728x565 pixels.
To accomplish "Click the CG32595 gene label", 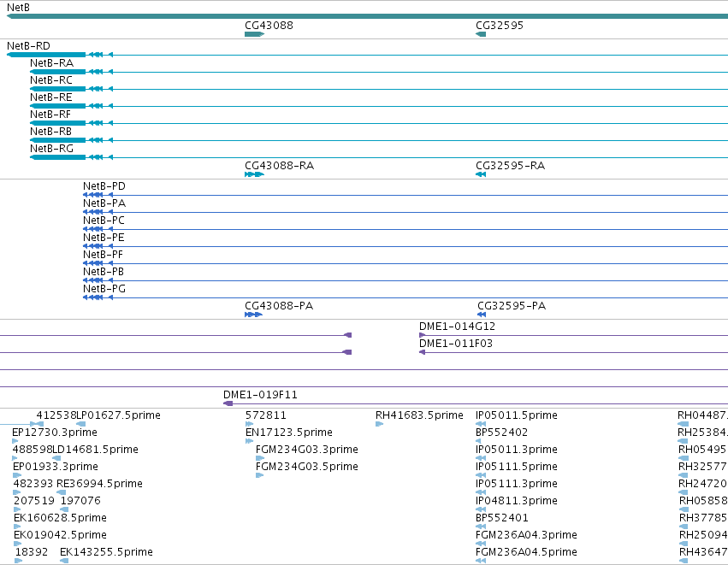I will [500, 26].
